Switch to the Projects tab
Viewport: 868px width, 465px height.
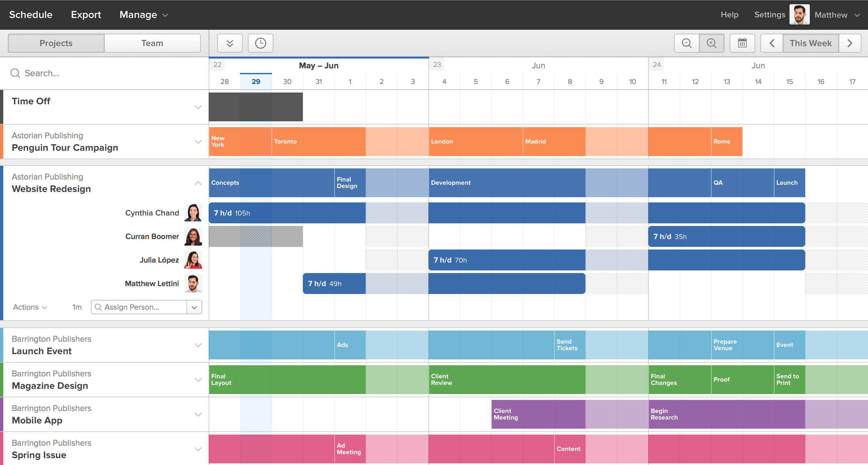click(x=56, y=43)
